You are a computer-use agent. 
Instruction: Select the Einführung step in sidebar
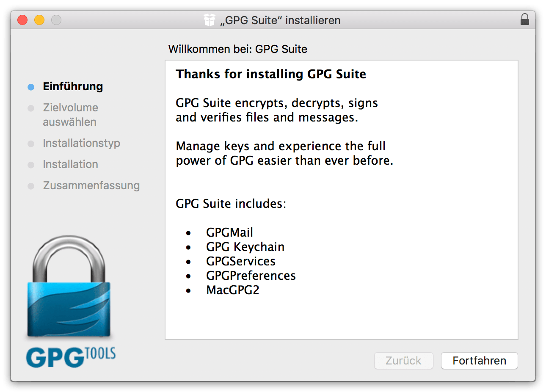pos(73,86)
